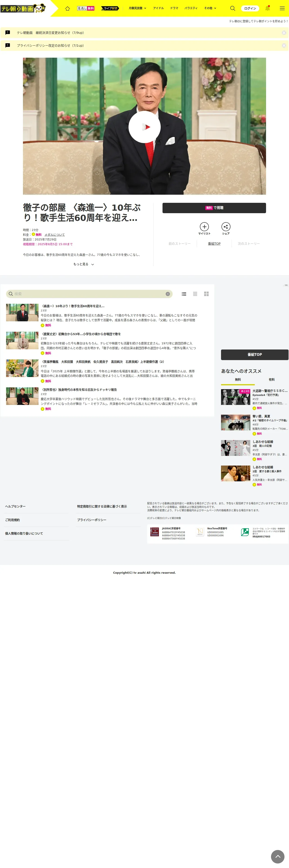Open ヘルプセンター footer link
Screen dimensions: 289x868
(x=15, y=506)
